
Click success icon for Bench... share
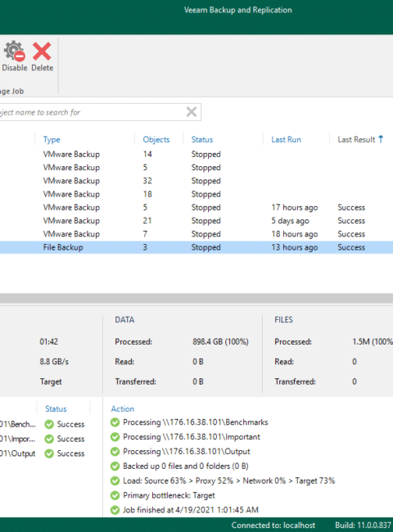click(49, 424)
